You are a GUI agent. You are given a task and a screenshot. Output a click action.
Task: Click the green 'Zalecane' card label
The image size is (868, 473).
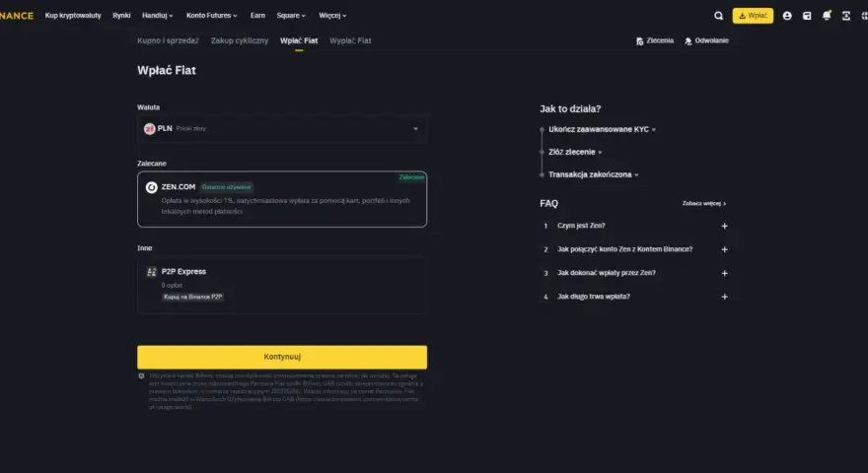[411, 177]
